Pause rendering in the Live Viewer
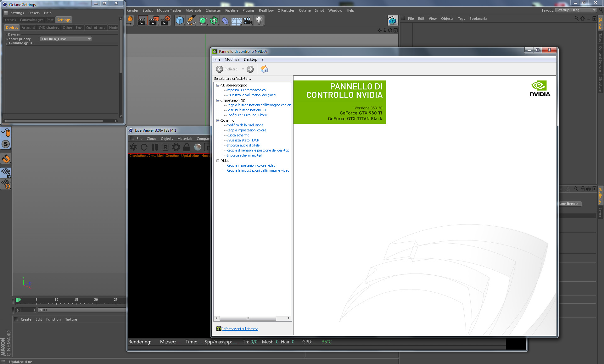604x364 pixels. pos(154,147)
